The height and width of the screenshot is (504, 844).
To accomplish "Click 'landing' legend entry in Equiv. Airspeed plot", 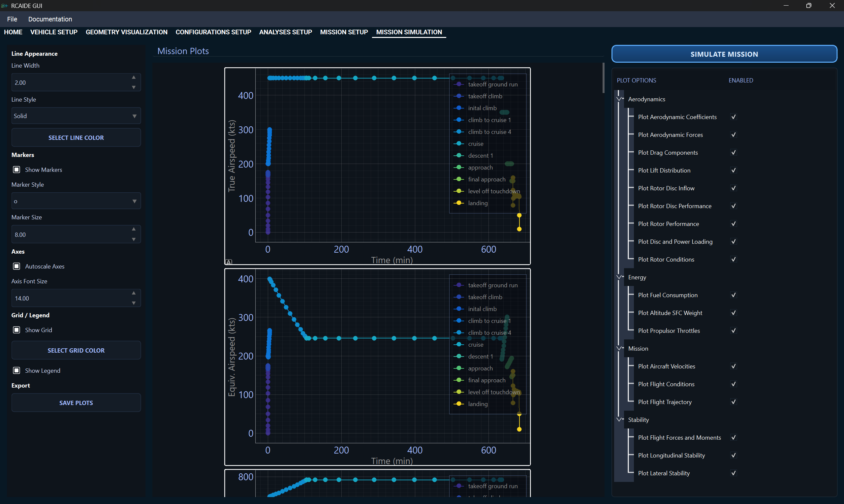I will [x=471, y=404].
